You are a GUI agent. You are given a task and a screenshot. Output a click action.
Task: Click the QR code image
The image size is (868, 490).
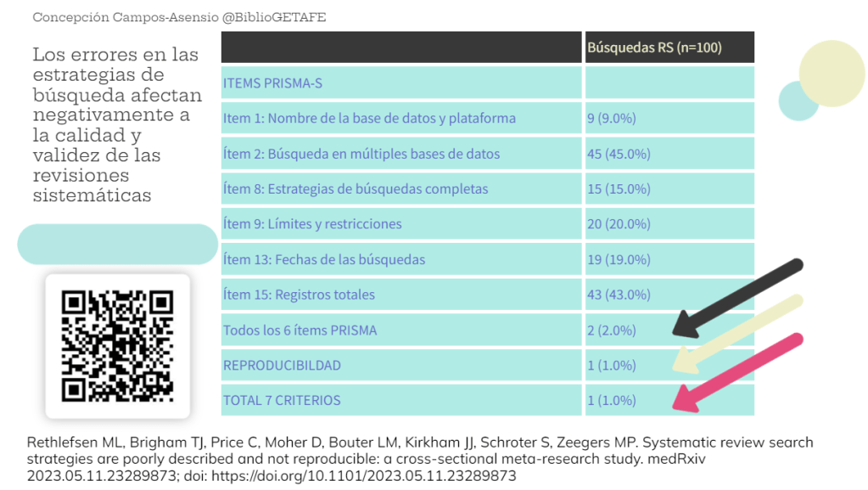(x=117, y=346)
